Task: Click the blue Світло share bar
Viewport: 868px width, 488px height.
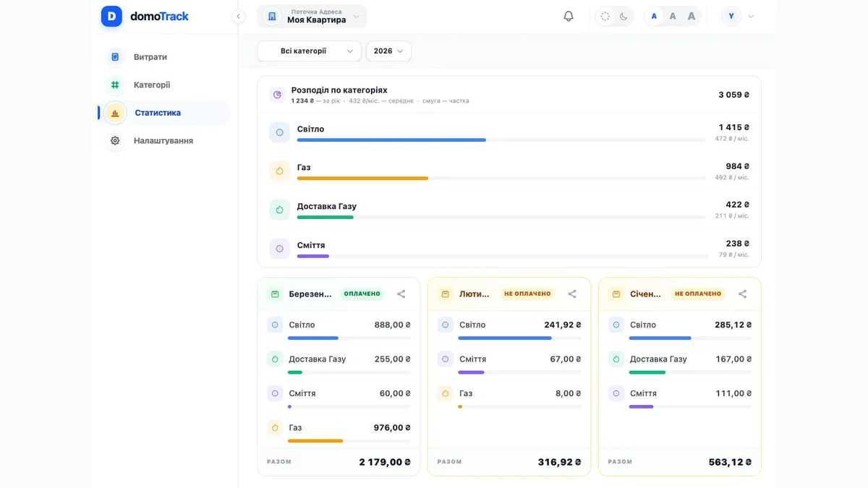Action: (391, 140)
